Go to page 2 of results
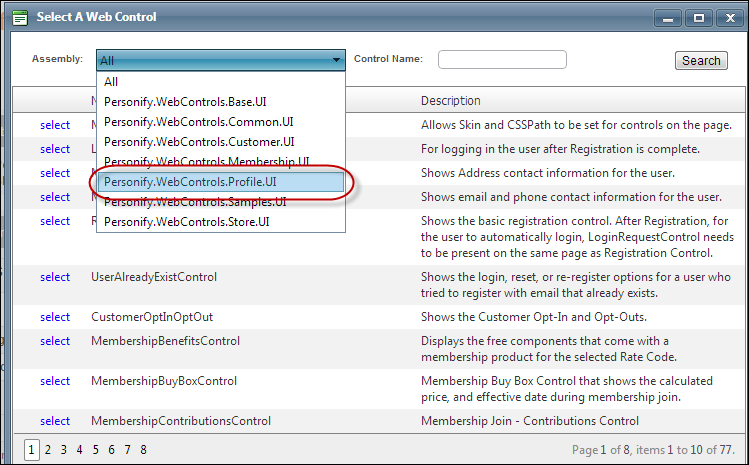 pyautogui.click(x=48, y=450)
